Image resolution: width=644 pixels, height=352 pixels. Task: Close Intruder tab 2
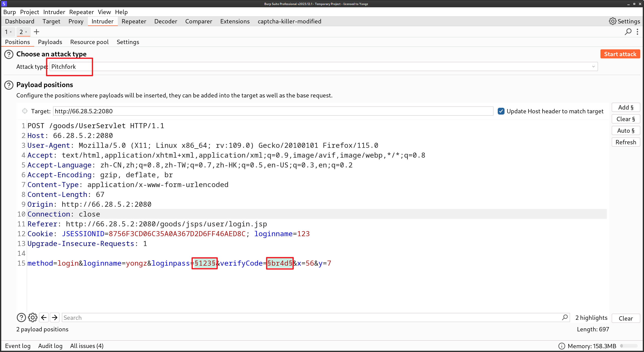tap(26, 32)
